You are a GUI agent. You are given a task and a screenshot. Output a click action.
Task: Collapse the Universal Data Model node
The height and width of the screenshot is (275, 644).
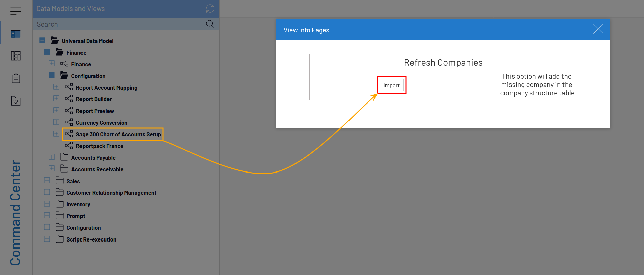pos(42,41)
